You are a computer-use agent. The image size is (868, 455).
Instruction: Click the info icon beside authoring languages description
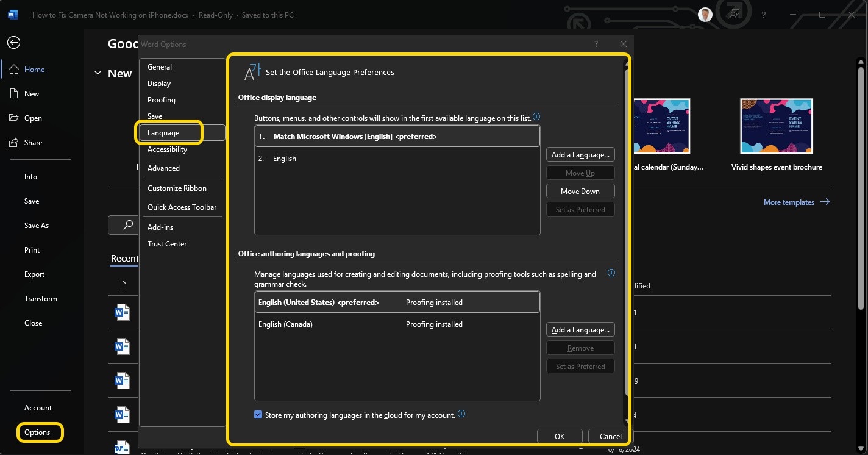pos(611,273)
